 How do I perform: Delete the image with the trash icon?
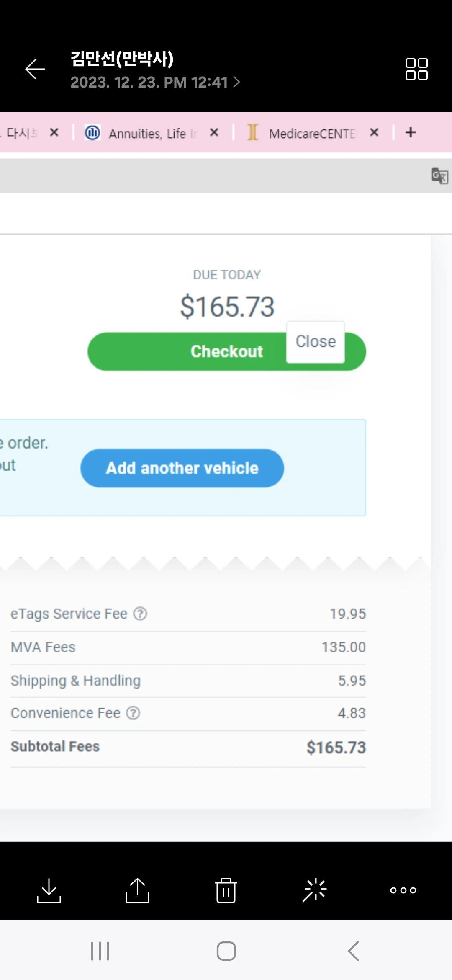[x=226, y=890]
